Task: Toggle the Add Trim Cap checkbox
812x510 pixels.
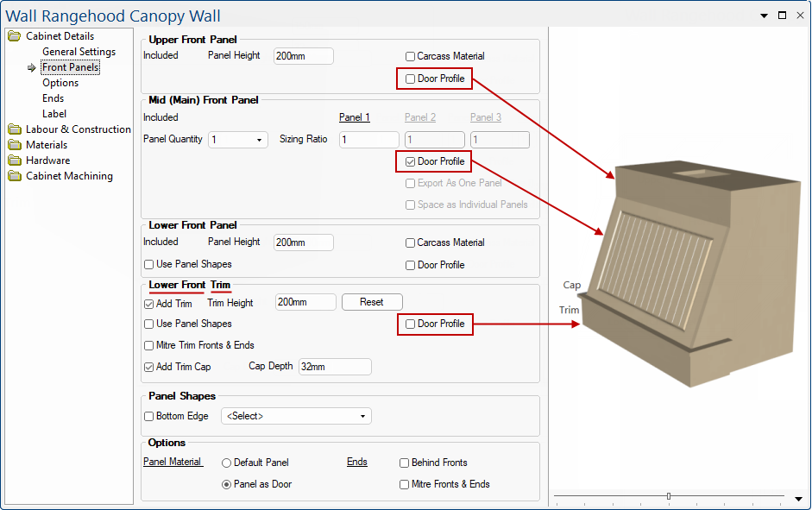Action: point(149,367)
